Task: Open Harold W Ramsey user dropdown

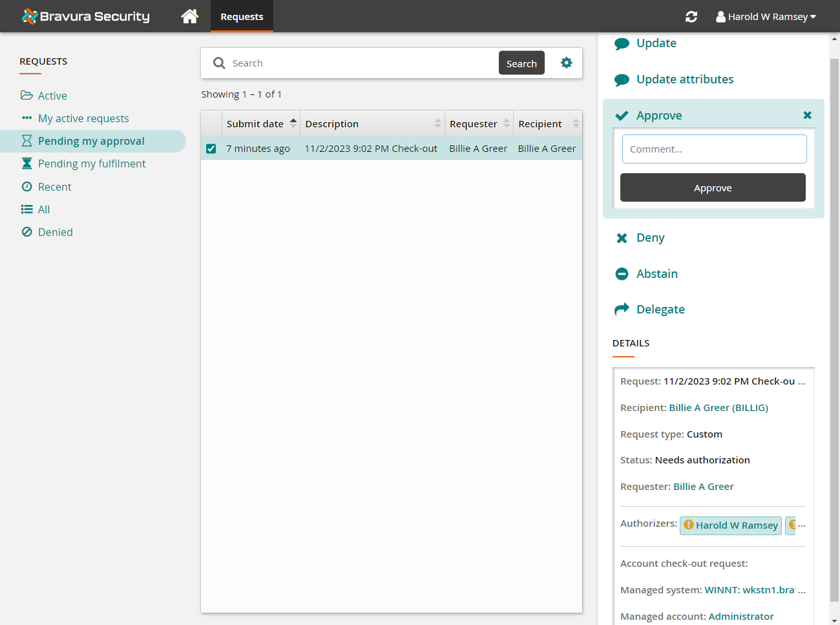Action: pyautogui.click(x=766, y=17)
